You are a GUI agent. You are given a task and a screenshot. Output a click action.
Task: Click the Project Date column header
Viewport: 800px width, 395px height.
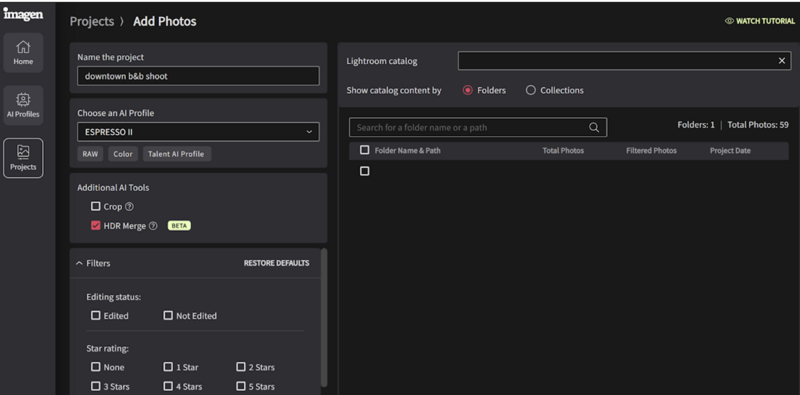tap(730, 151)
